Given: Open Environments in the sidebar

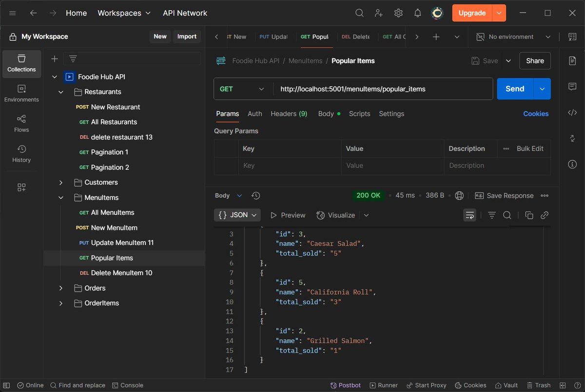Looking at the screenshot, I should [x=21, y=94].
